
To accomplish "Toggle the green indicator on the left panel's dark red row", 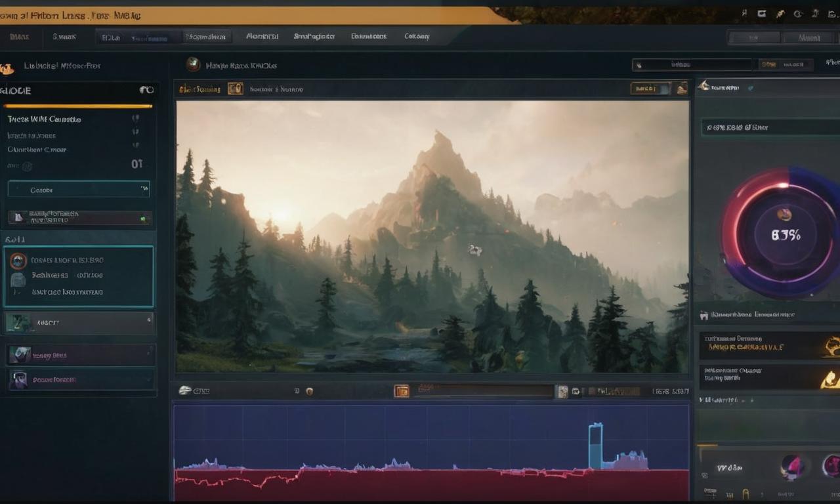I will tap(142, 218).
